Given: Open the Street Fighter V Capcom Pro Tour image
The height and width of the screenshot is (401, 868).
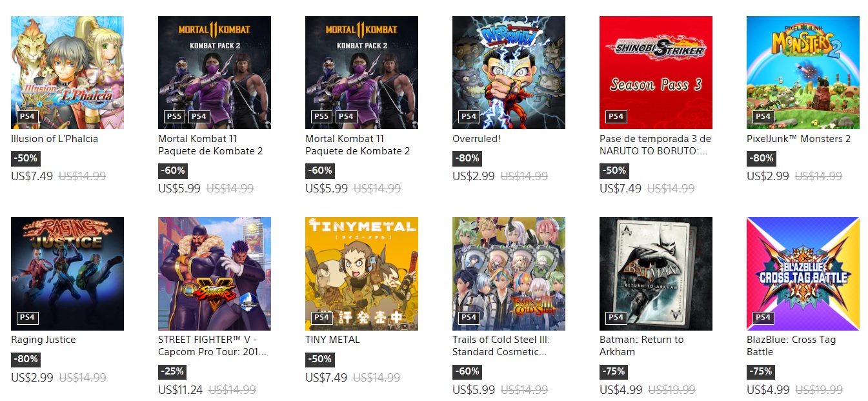Looking at the screenshot, I should [x=214, y=274].
